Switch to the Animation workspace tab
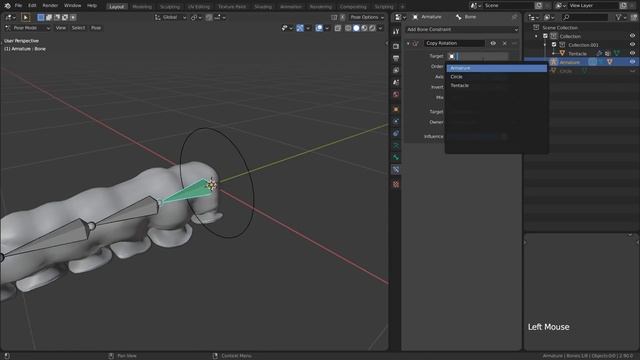 (x=291, y=7)
